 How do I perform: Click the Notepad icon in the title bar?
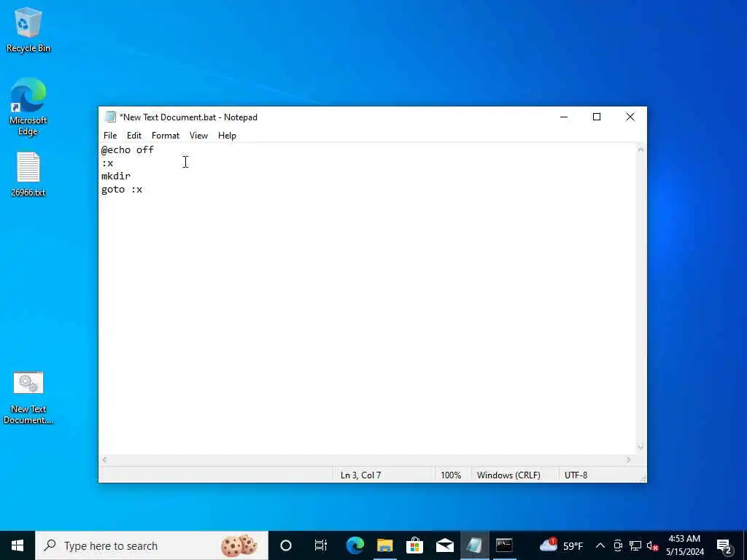pyautogui.click(x=111, y=117)
